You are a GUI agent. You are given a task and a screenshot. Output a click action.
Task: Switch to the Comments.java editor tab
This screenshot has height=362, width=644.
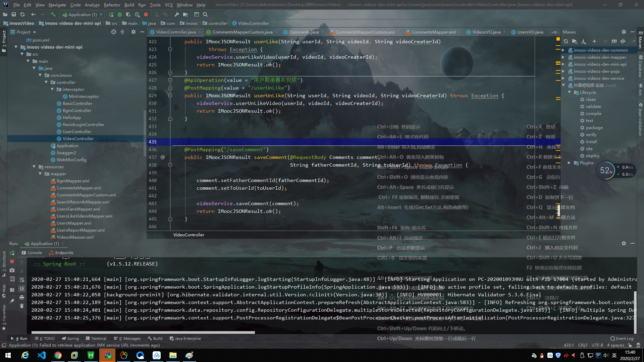(x=304, y=32)
